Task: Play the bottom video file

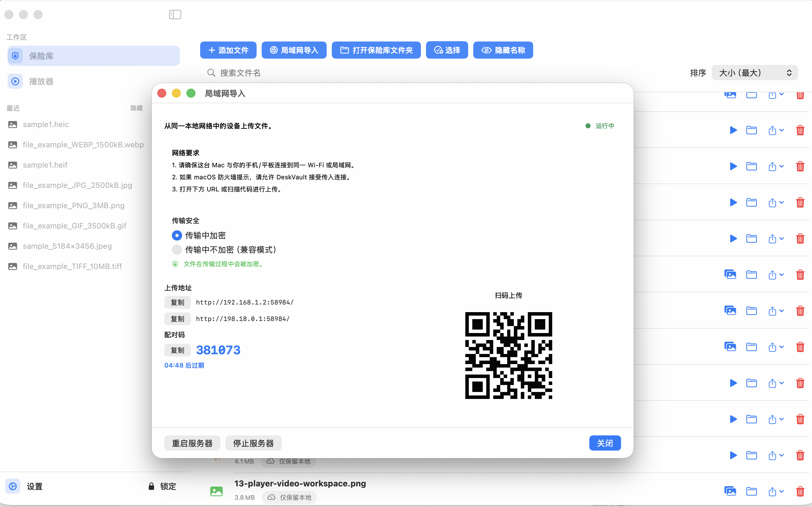Action: coord(733,456)
